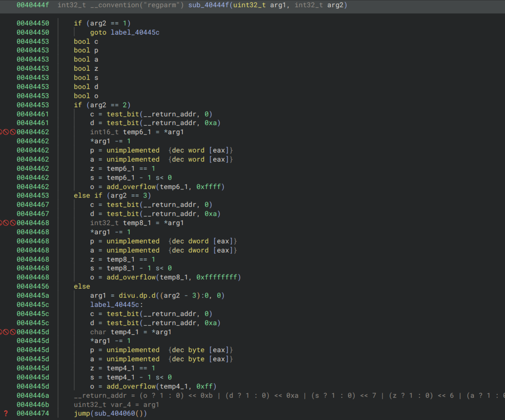Click the header address 0040444f
The image size is (505, 420).
click(33, 5)
